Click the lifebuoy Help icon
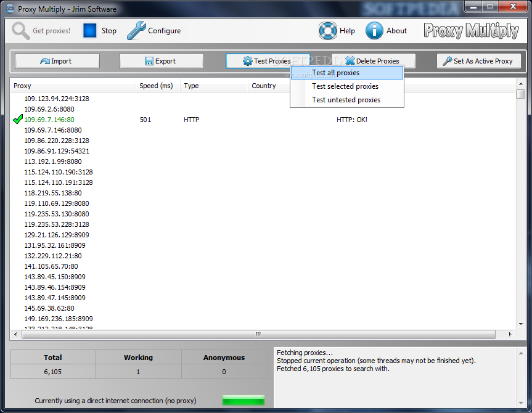The width and height of the screenshot is (532, 413). coord(328,31)
